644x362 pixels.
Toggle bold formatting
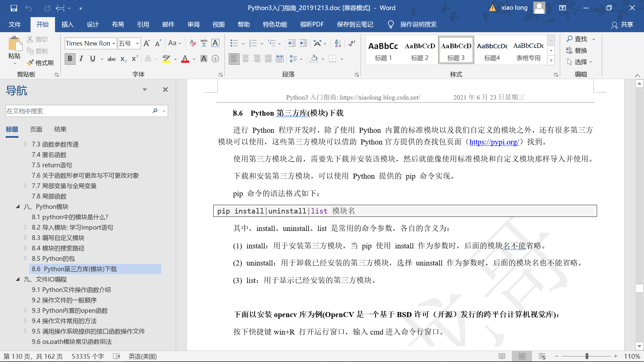[x=70, y=59]
